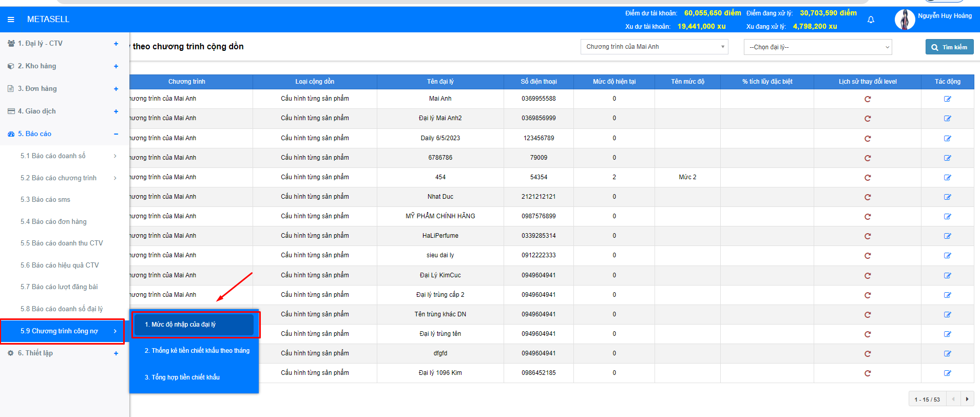Show level history for agent 454
This screenshot has height=417, width=980.
(868, 178)
